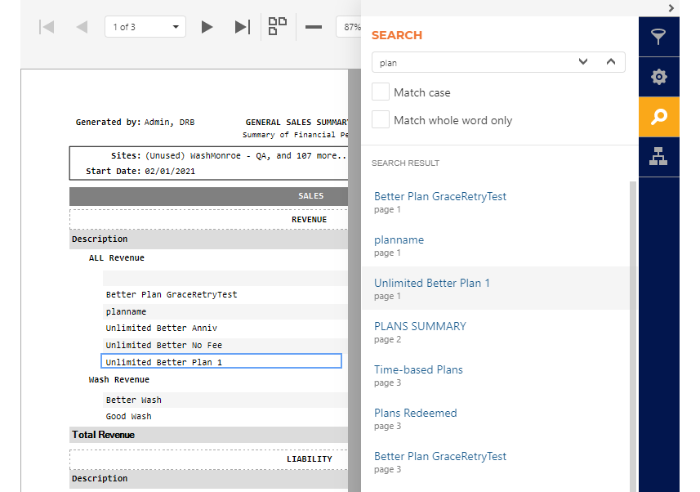Open PLANS SUMMARY search result
Screen dimensions: 700x492
(x=420, y=326)
